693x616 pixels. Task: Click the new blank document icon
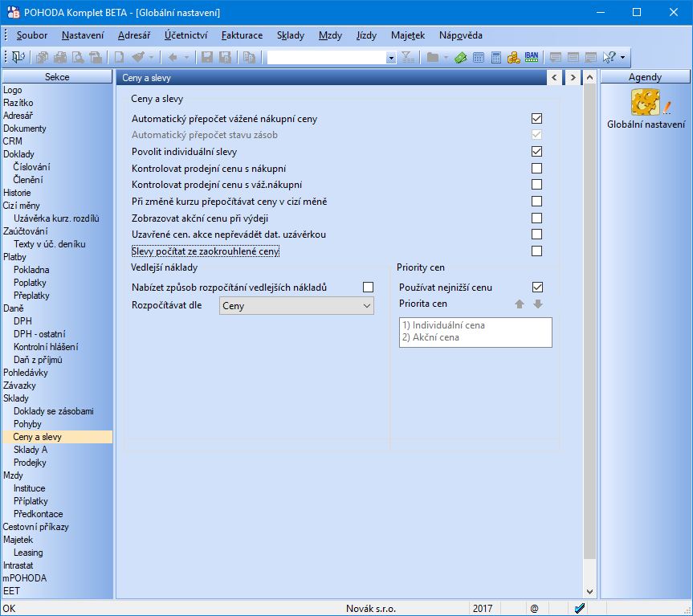120,58
